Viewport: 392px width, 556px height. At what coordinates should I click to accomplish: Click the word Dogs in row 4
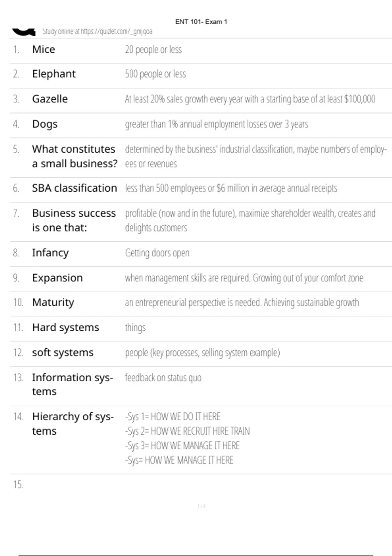coord(45,124)
